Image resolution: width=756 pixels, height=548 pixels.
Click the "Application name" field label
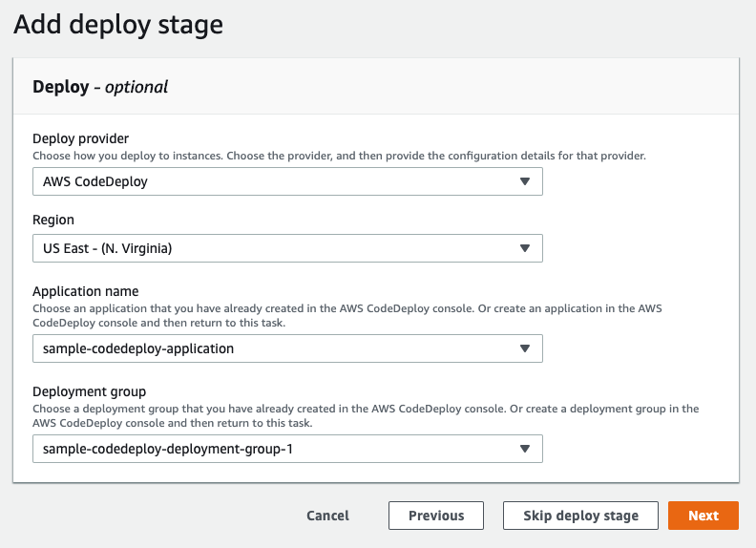(x=85, y=291)
